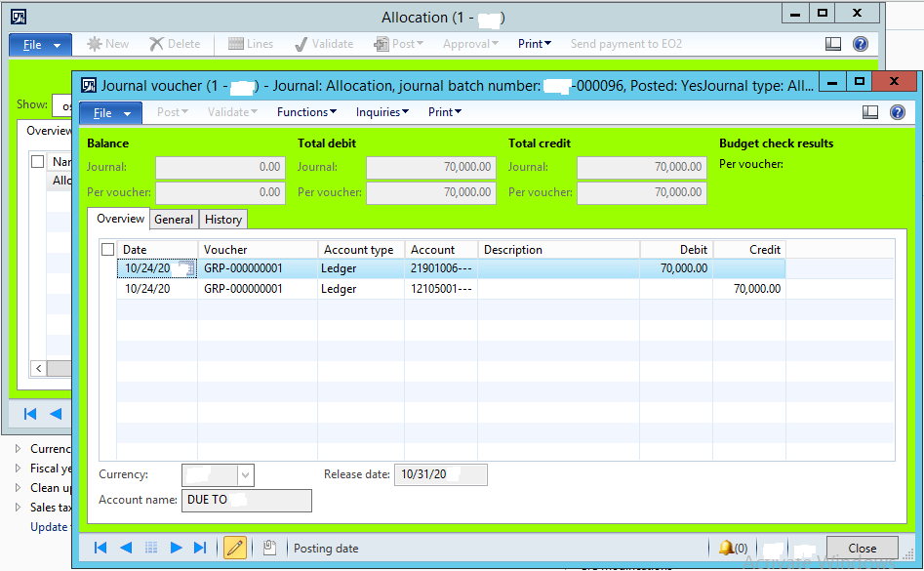
Task: Click the Help question mark icon
Action: (x=896, y=111)
